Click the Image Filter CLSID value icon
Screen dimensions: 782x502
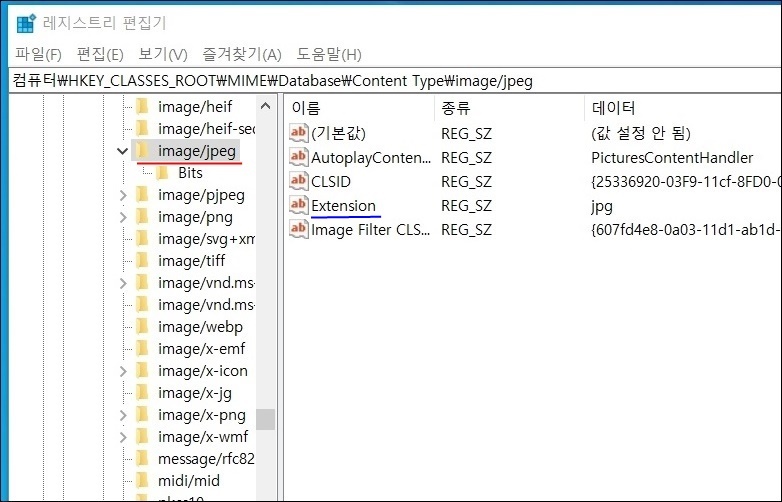coord(298,229)
